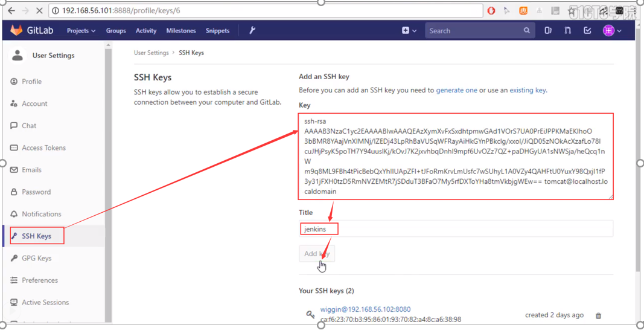Click the User Settings avatar icon

[18, 55]
